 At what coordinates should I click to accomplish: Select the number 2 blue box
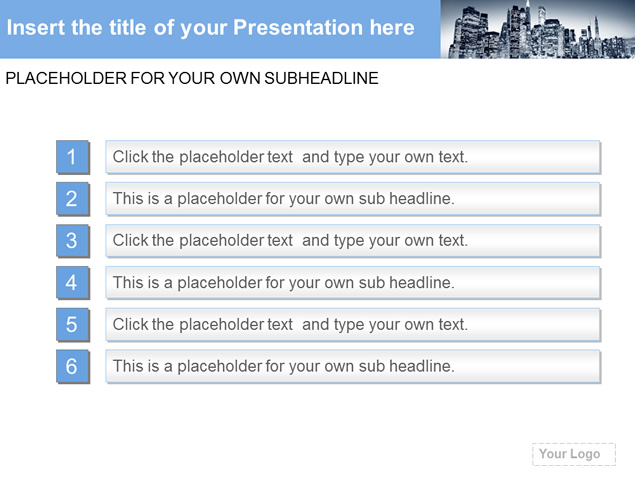click(72, 198)
